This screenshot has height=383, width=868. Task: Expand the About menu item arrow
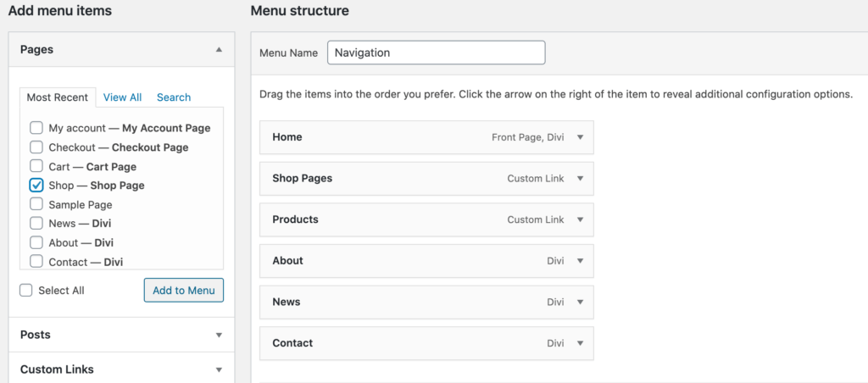580,261
